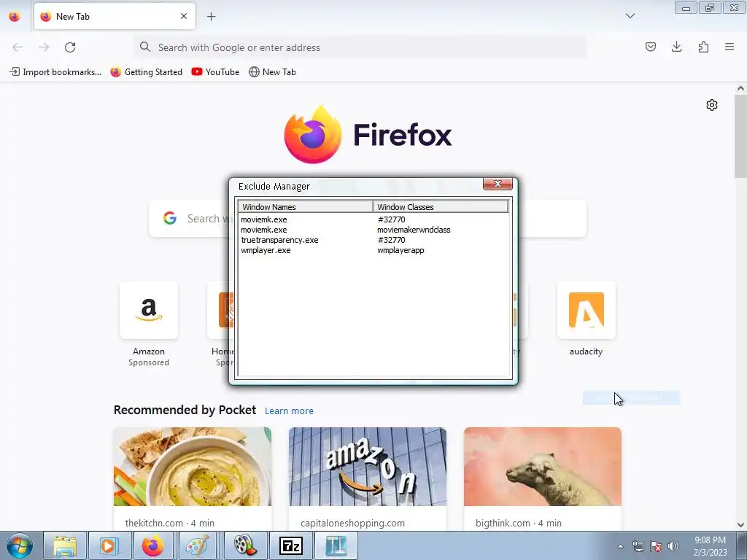Focus the Search with Google address bar

(x=360, y=47)
